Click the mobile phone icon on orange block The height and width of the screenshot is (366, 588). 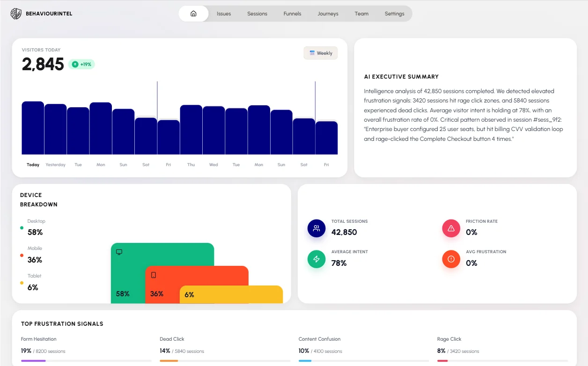pos(153,275)
